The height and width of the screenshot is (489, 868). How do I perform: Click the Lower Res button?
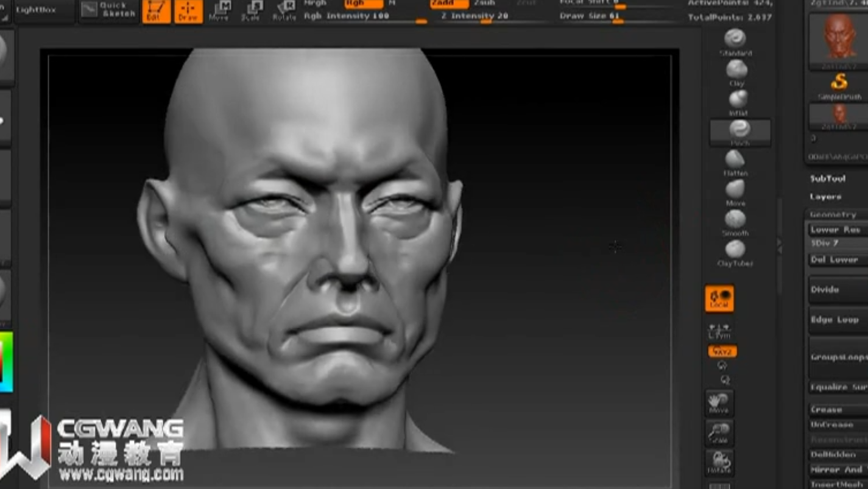pyautogui.click(x=838, y=230)
